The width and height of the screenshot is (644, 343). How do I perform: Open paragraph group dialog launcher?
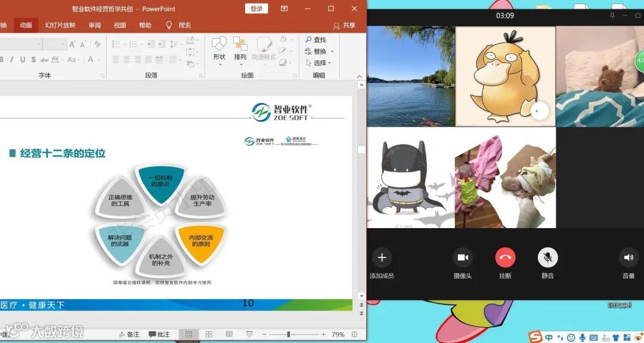201,76
